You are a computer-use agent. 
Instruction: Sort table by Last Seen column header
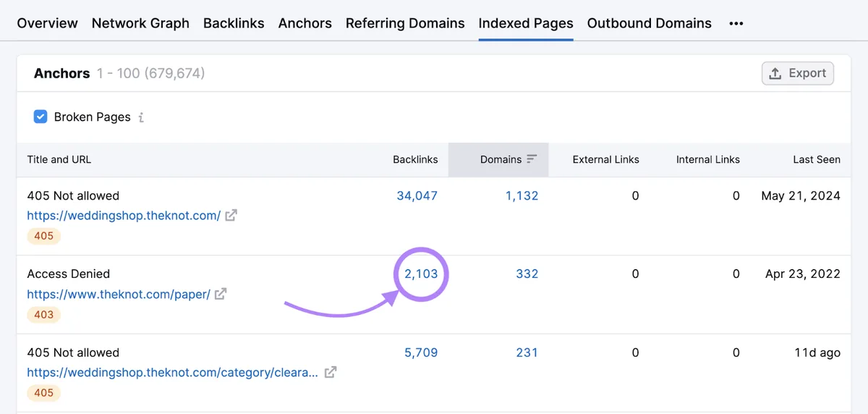[817, 159]
